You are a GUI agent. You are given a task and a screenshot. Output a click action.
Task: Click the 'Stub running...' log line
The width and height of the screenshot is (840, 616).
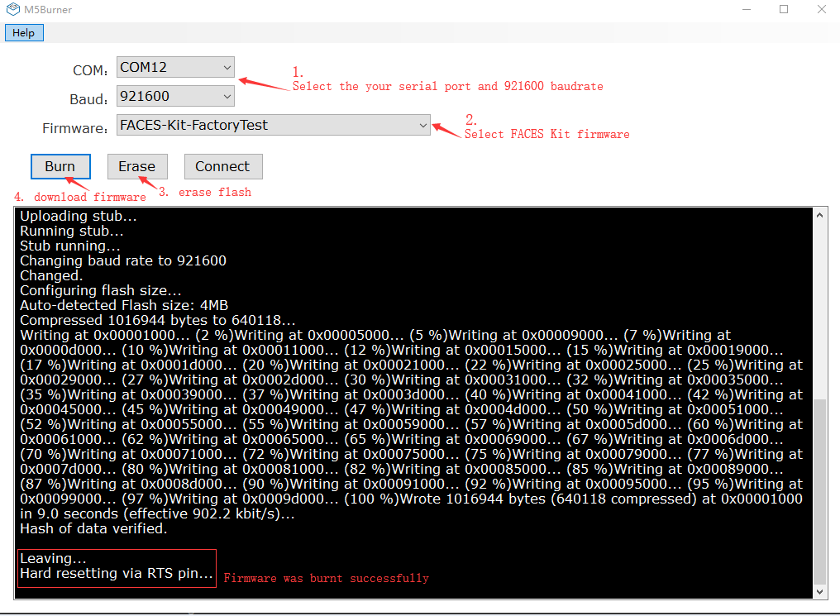(70, 246)
